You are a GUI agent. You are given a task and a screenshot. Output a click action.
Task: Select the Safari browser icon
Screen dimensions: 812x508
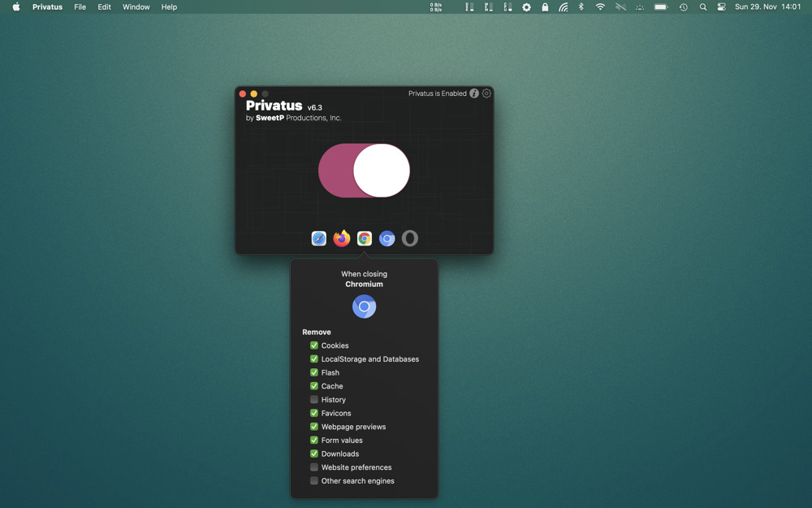[x=319, y=238]
